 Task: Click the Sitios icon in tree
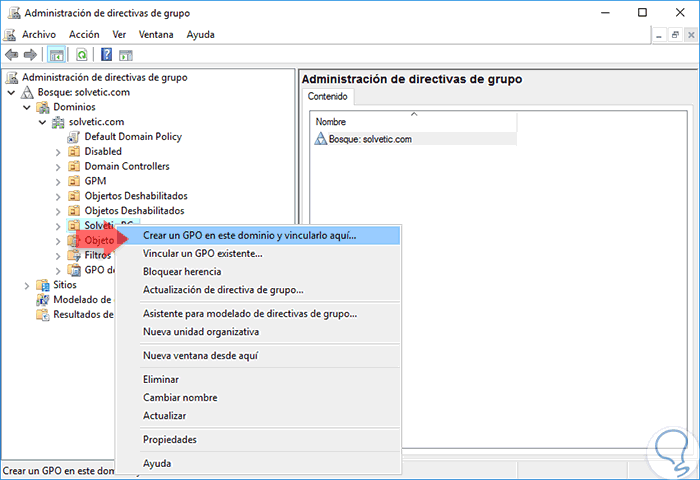[x=43, y=285]
